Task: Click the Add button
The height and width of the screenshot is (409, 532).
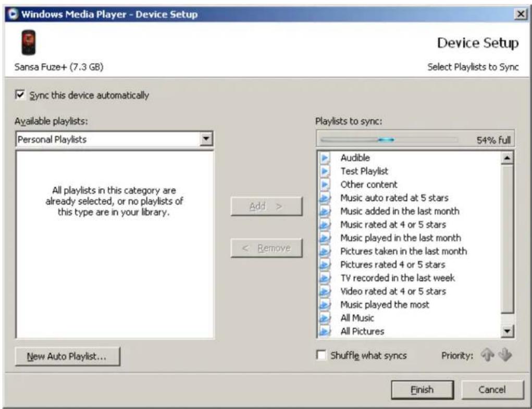Action: pos(266,206)
